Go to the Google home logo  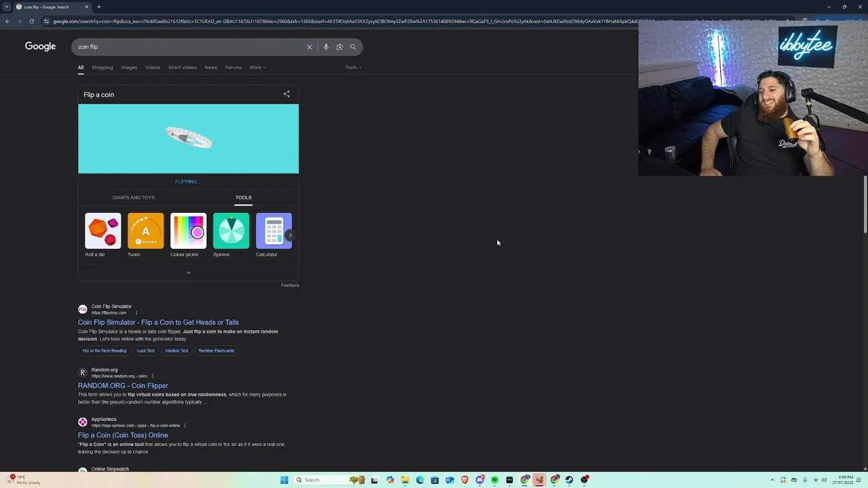click(40, 46)
